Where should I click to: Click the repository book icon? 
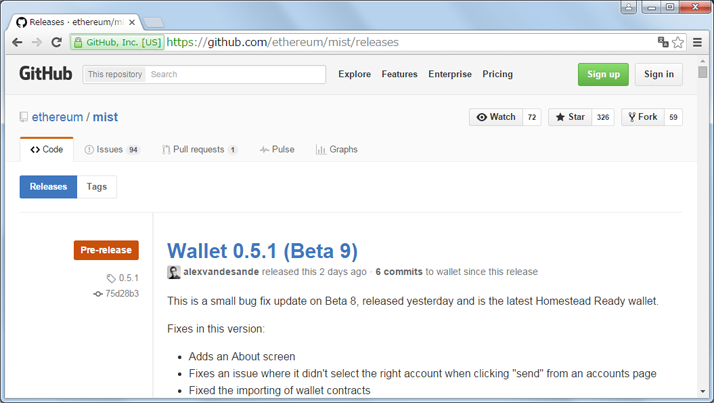(x=24, y=117)
